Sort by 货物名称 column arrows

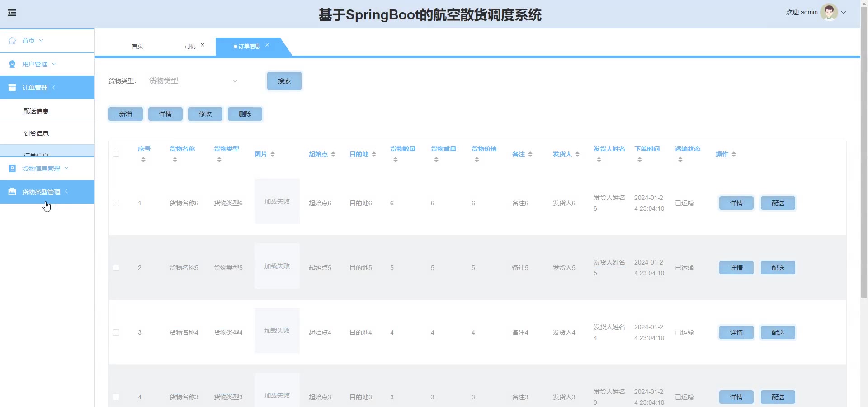click(x=175, y=160)
